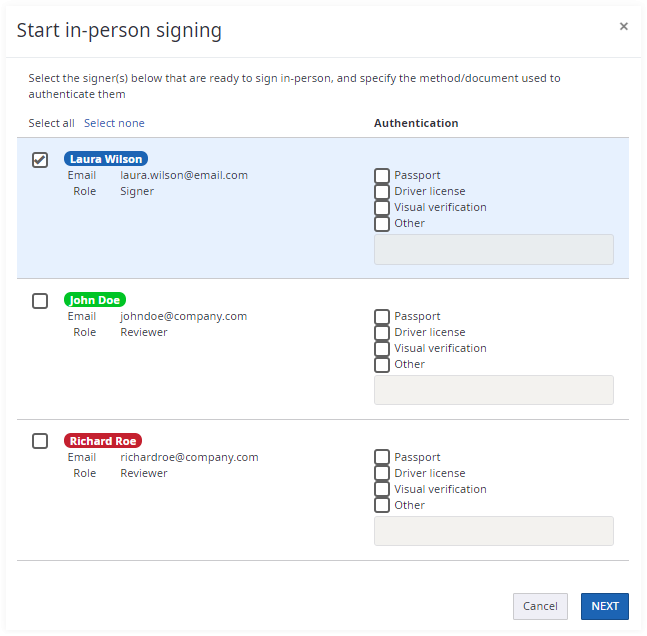Click the blue Laura Wilson name badge
The image size is (647, 636).
point(106,159)
